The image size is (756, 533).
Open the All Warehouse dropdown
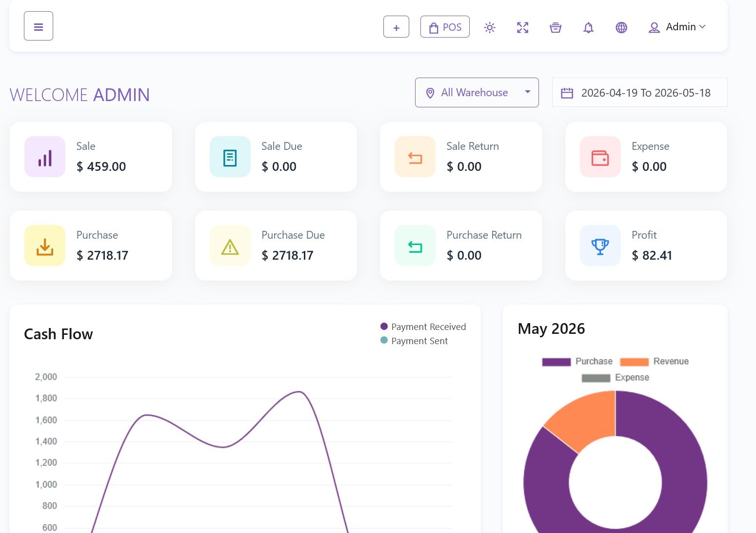point(477,92)
